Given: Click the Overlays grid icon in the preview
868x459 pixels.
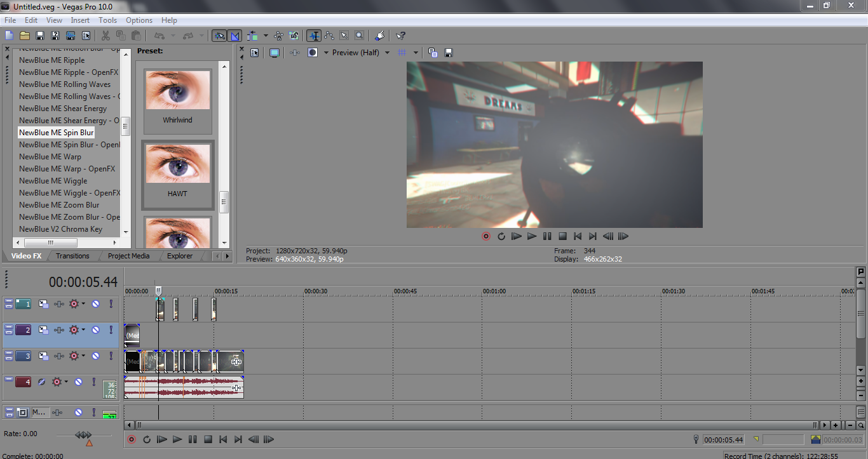Looking at the screenshot, I should point(402,53).
